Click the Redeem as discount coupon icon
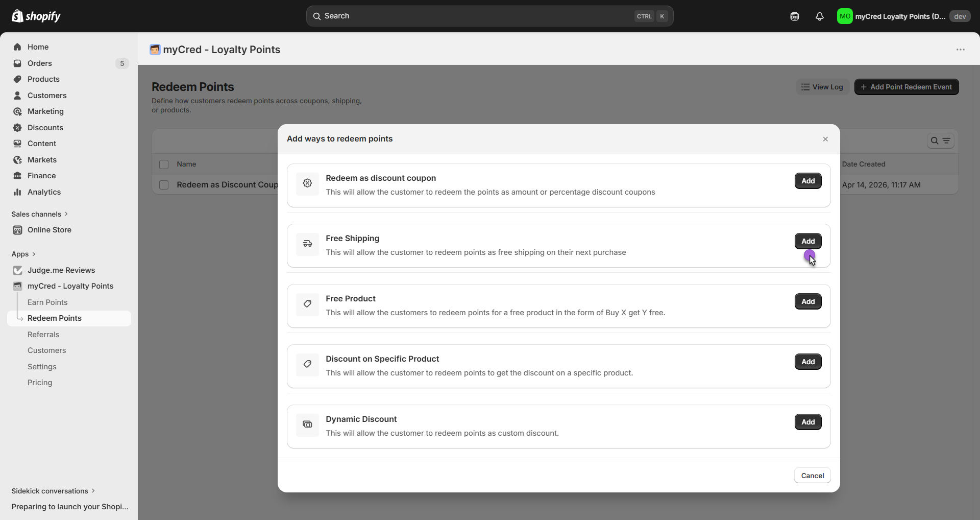The image size is (980, 520). coord(307,183)
